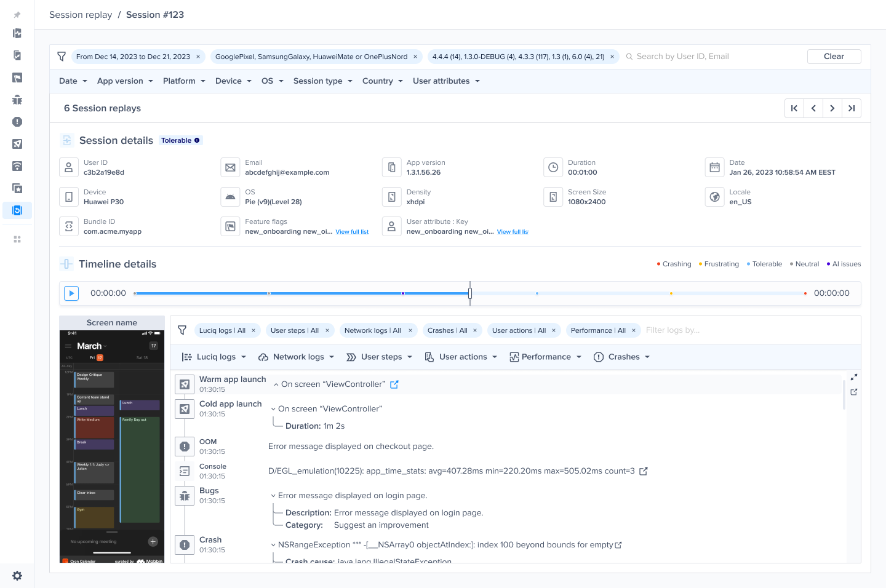886x588 pixels.
Task: Open the apps grid icon in sidebar
Action: pos(17,239)
